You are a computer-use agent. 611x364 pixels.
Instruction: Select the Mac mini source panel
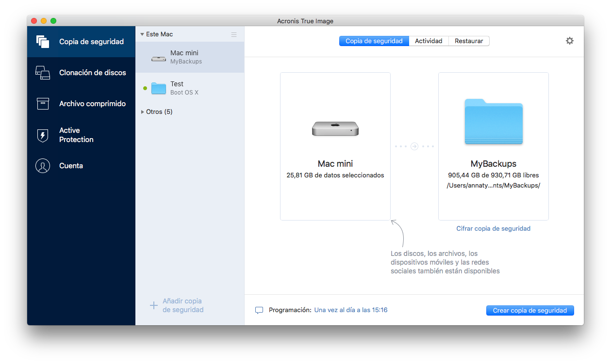(x=335, y=145)
